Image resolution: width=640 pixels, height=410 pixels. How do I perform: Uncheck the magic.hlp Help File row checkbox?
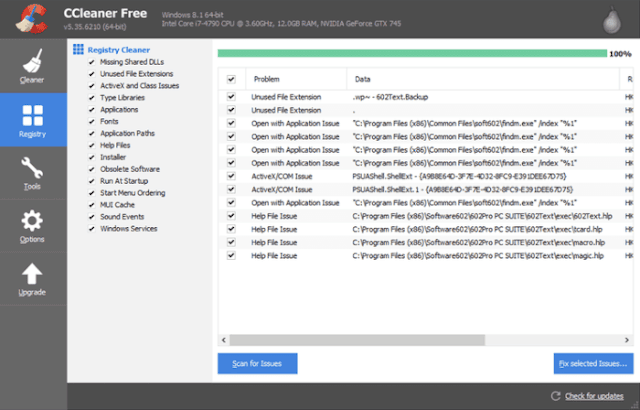[231, 255]
